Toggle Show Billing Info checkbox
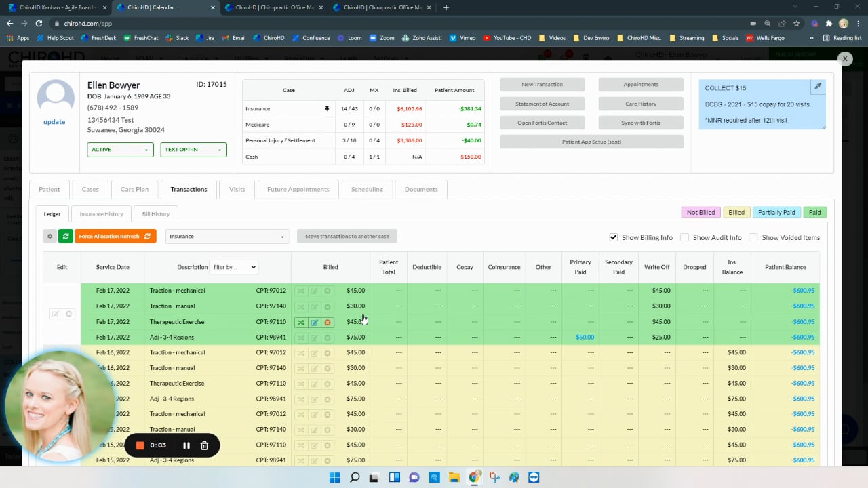 [613, 237]
